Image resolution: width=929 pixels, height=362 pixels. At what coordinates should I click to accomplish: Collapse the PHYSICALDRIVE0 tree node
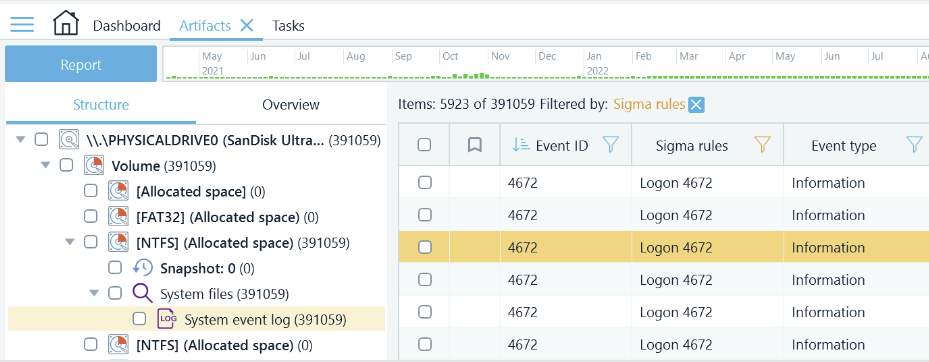pos(21,140)
